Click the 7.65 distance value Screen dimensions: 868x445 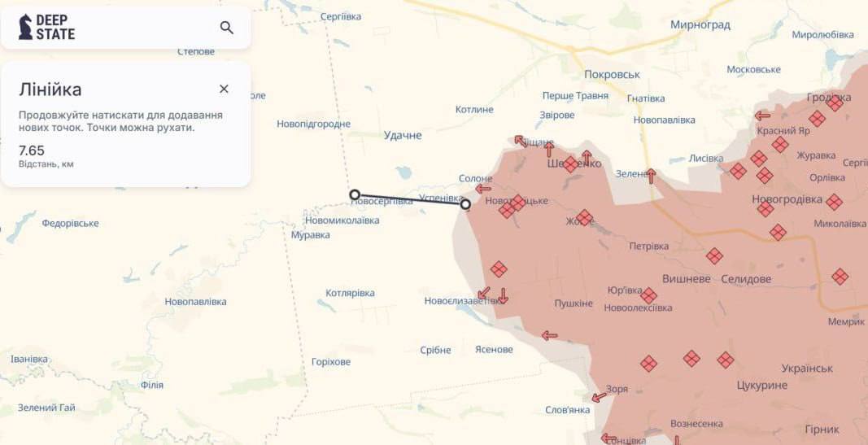tap(32, 151)
